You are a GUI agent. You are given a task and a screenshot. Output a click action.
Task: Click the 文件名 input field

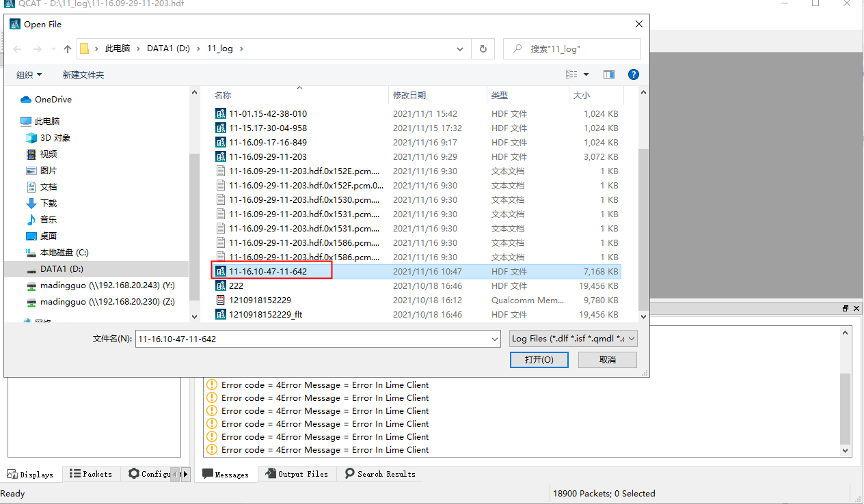[312, 338]
